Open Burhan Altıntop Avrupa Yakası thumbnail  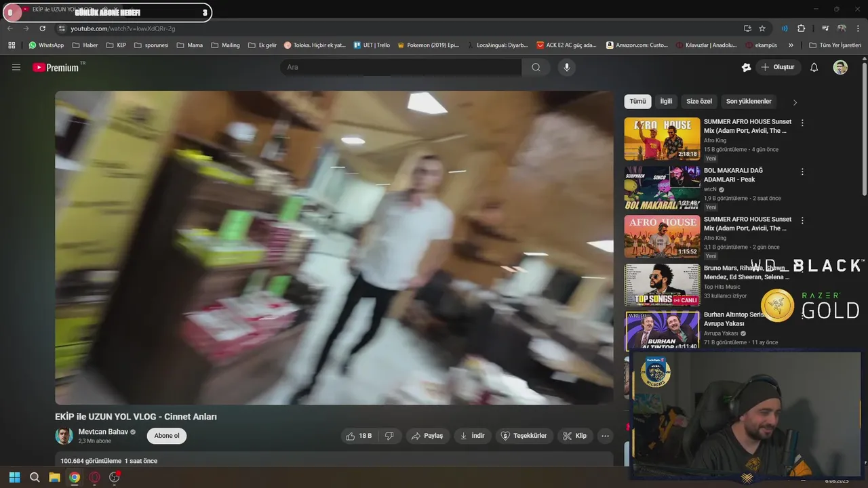(662, 331)
